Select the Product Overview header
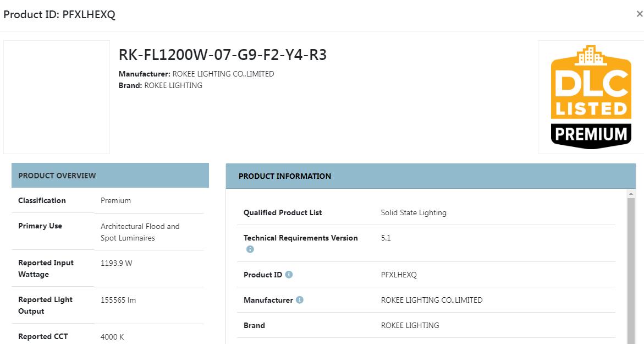Viewport: 644px width, 344px height. click(x=110, y=176)
